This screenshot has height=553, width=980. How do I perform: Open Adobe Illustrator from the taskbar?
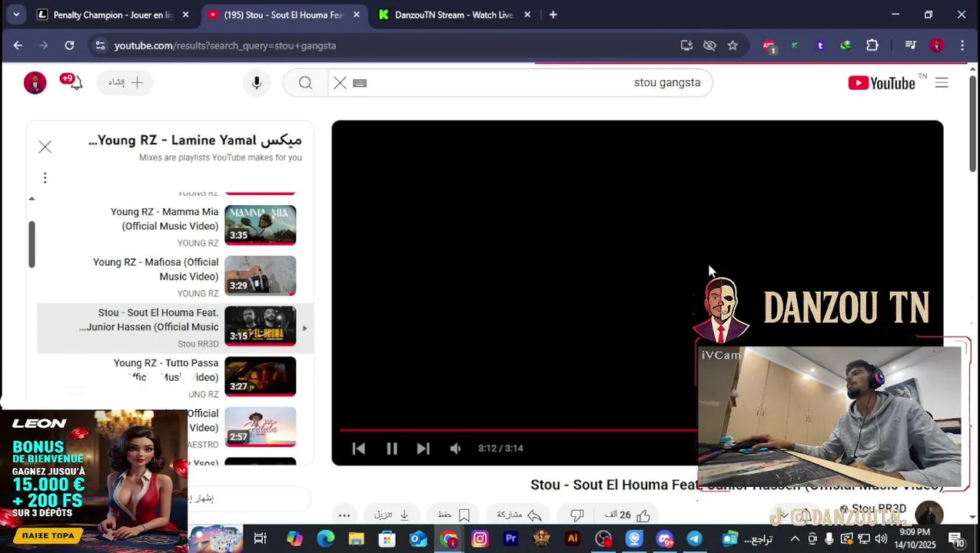click(572, 538)
